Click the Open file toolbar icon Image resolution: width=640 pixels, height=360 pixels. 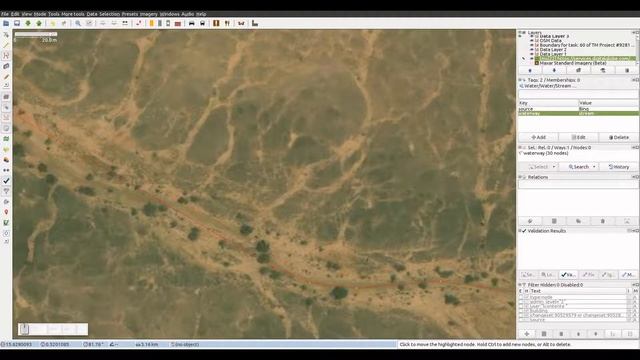pos(6,23)
